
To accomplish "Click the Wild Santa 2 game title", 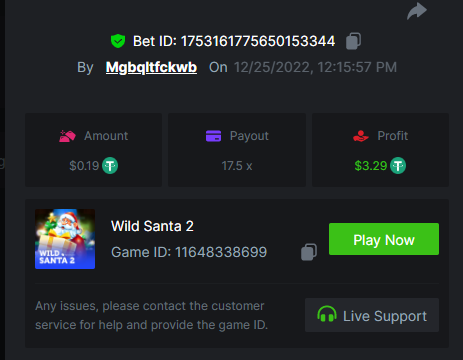I will pos(152,226).
